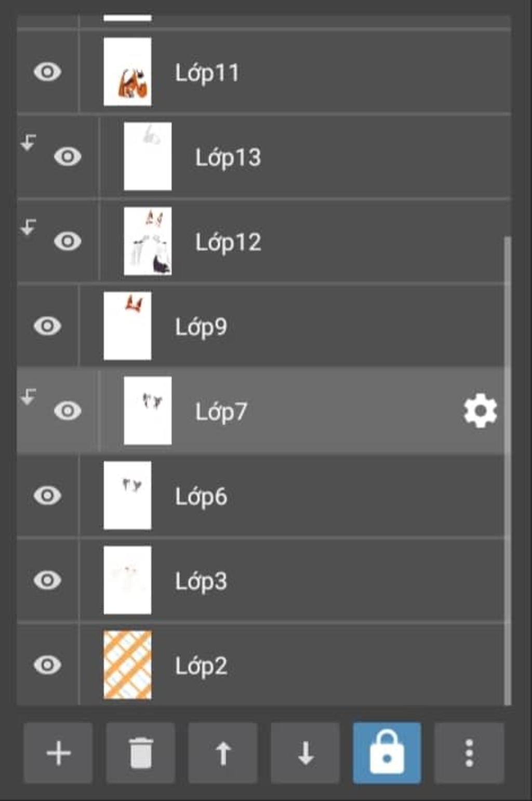This screenshot has height=801, width=532.
Task: Toggle the blue layer lock button
Action: pyautogui.click(x=387, y=753)
